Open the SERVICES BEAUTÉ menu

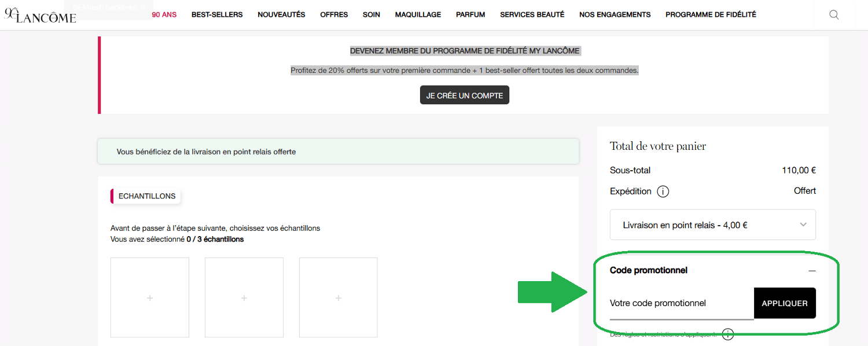point(532,15)
